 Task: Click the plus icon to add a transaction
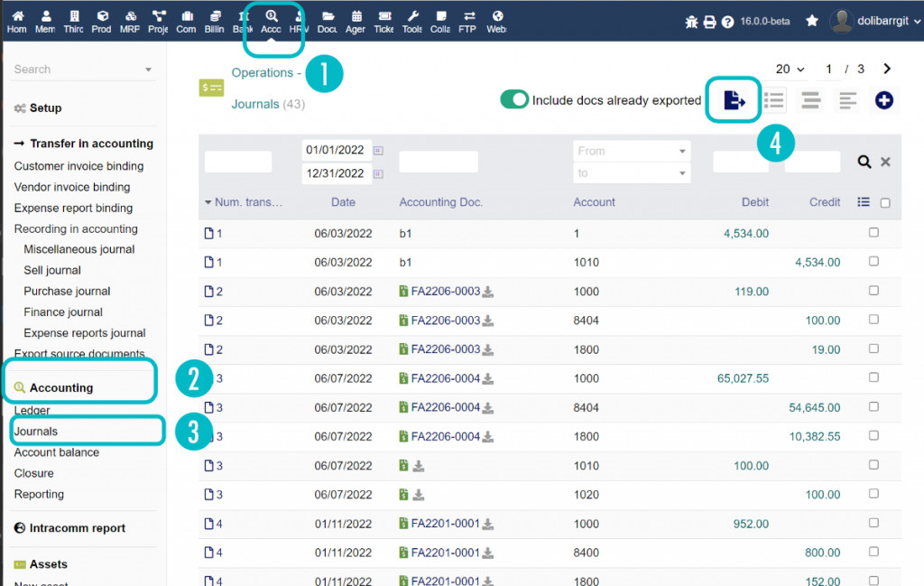click(883, 100)
